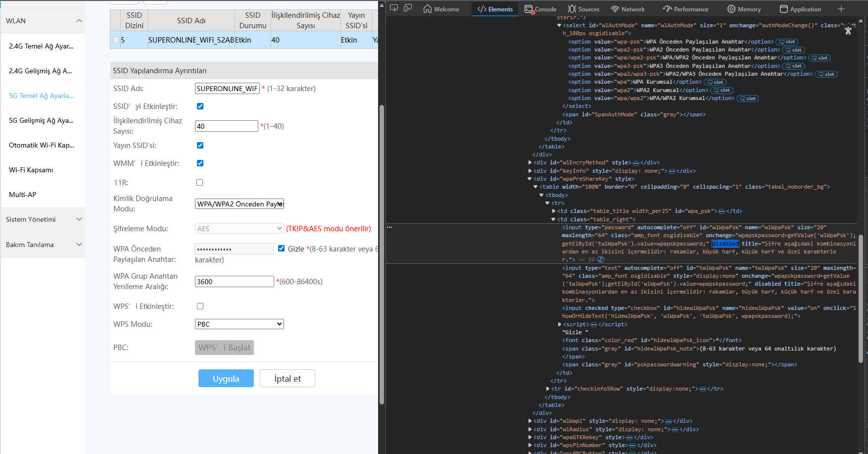Enable the 11R checkbox

tap(200, 183)
